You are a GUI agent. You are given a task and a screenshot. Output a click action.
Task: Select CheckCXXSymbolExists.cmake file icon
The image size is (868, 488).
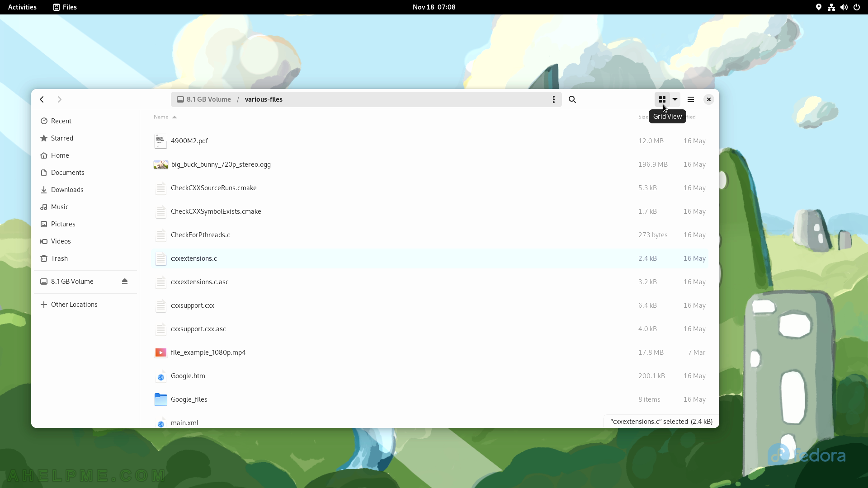click(x=160, y=211)
